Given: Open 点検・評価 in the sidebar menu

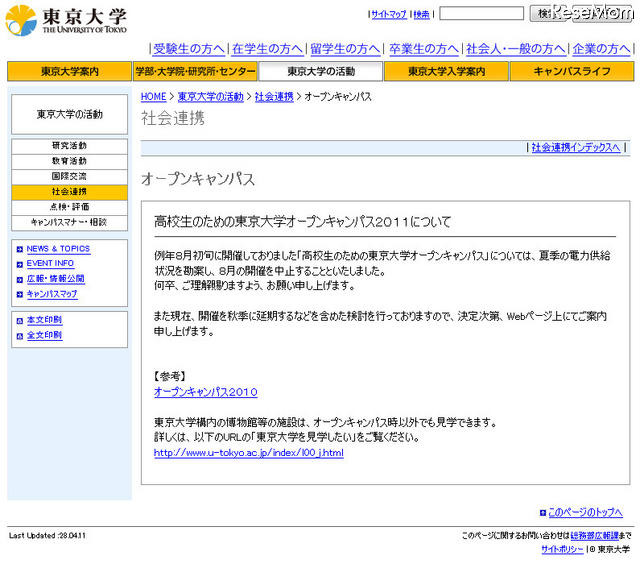Looking at the screenshot, I should pyautogui.click(x=69, y=207).
